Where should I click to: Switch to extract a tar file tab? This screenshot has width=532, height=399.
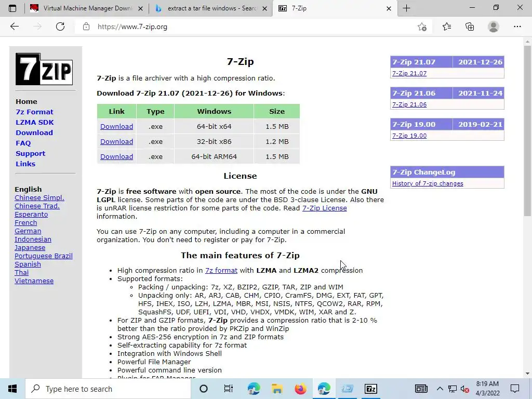pos(210,8)
